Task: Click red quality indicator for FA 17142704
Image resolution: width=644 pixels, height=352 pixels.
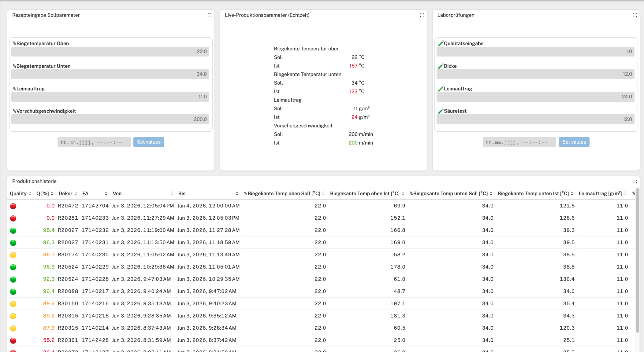Action: click(13, 206)
